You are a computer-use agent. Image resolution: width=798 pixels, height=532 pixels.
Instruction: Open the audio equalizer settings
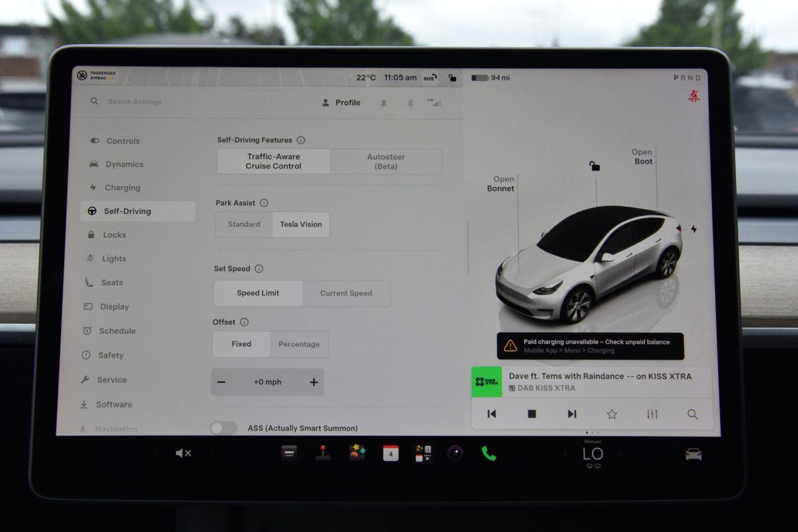[x=652, y=414]
